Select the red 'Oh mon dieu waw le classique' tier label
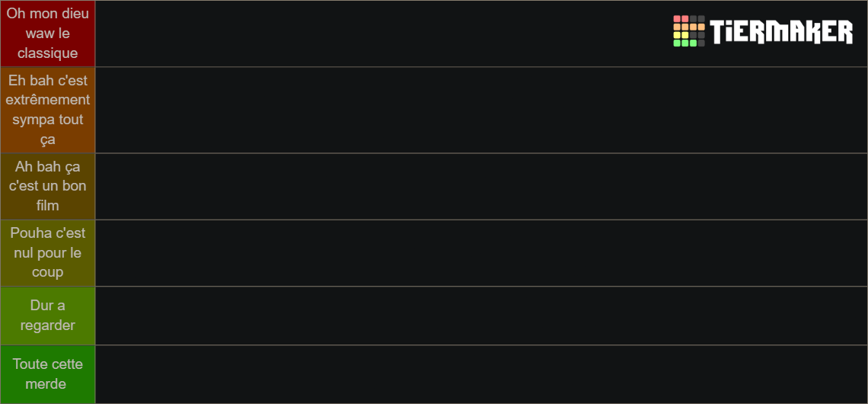868x404 pixels. point(48,34)
